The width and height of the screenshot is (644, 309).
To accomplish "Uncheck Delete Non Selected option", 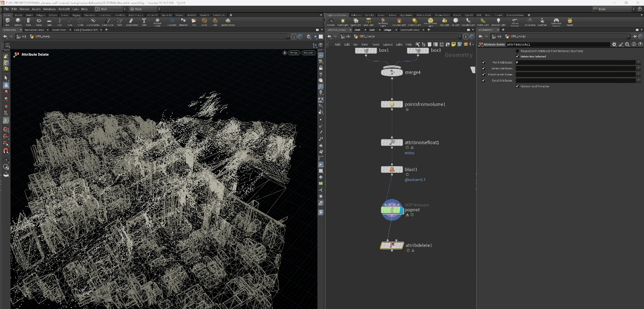I will tap(518, 57).
